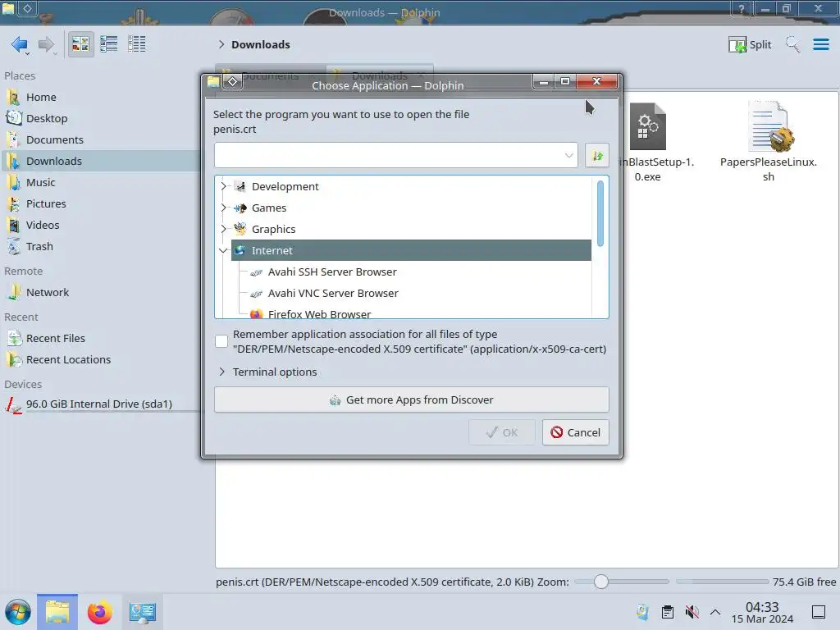Click the breadcrumb chevron before Downloads
The height and width of the screenshot is (630, 840).
tap(221, 44)
